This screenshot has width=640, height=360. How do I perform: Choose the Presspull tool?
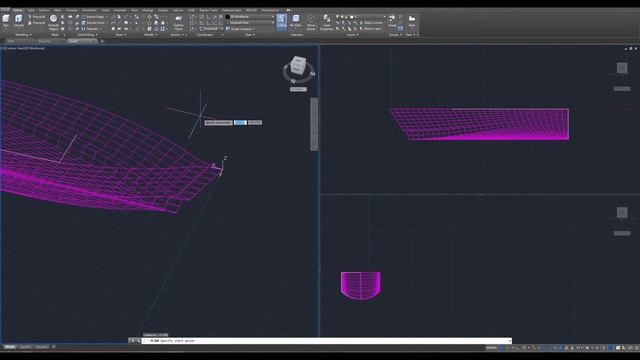coord(37,23)
